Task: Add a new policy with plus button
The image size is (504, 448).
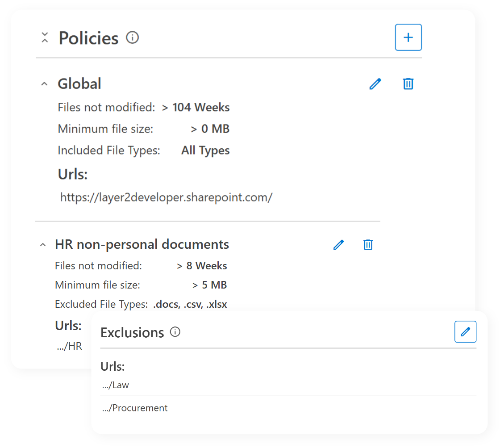Action: click(408, 38)
